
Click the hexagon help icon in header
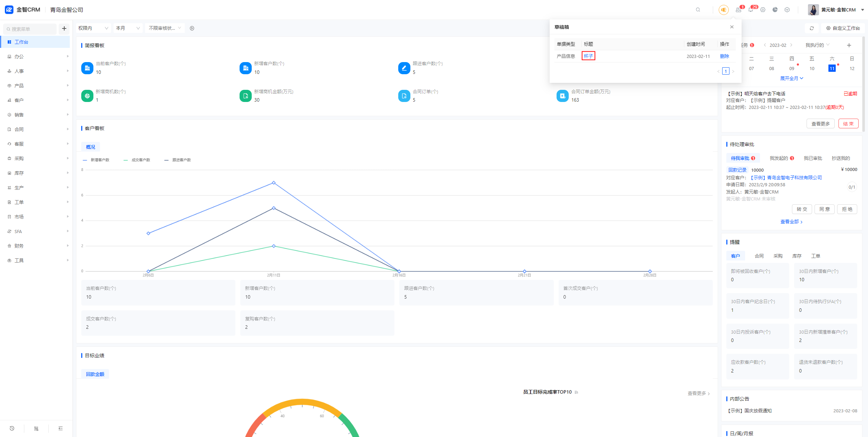[x=787, y=10]
